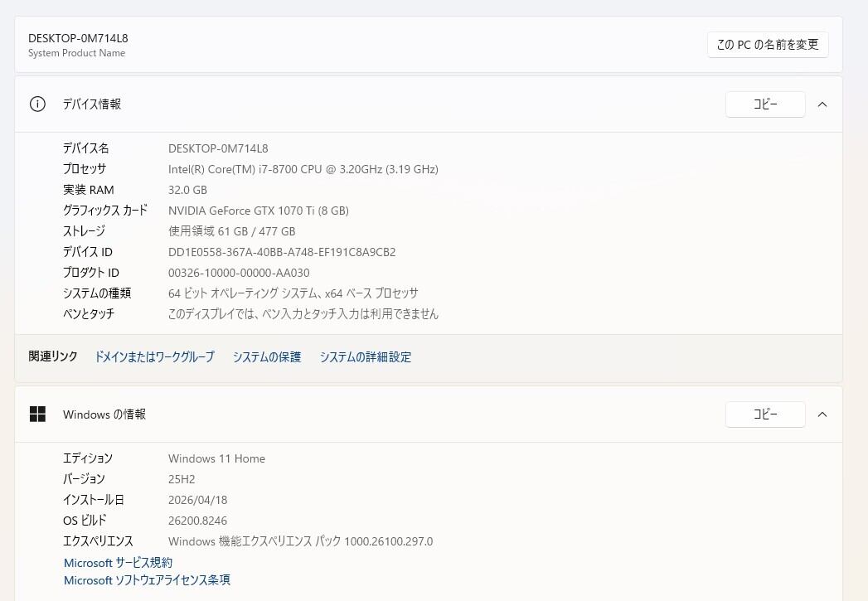Select processor value Intel(R) Core(TM) i7-8700
The width and height of the screenshot is (868, 601).
click(x=303, y=169)
